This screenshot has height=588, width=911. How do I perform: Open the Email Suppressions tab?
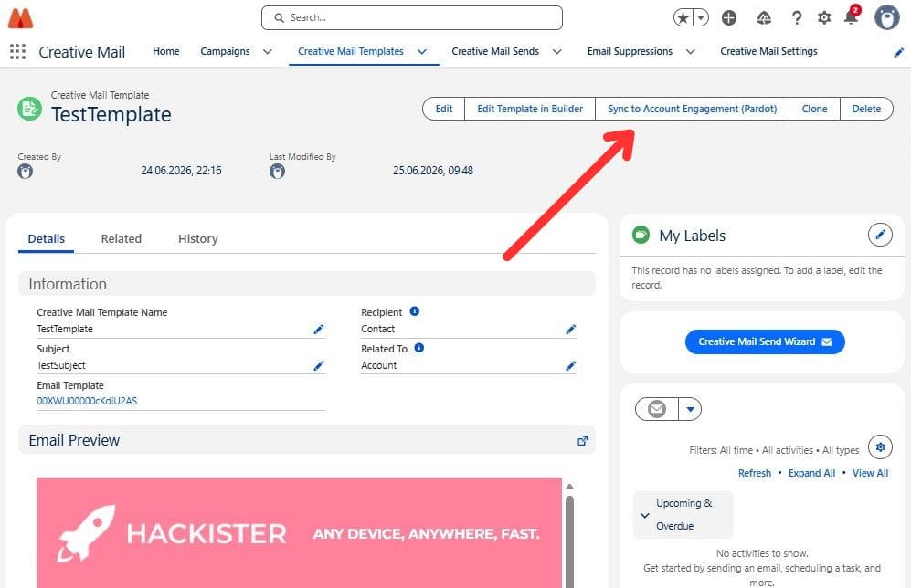[x=630, y=52]
